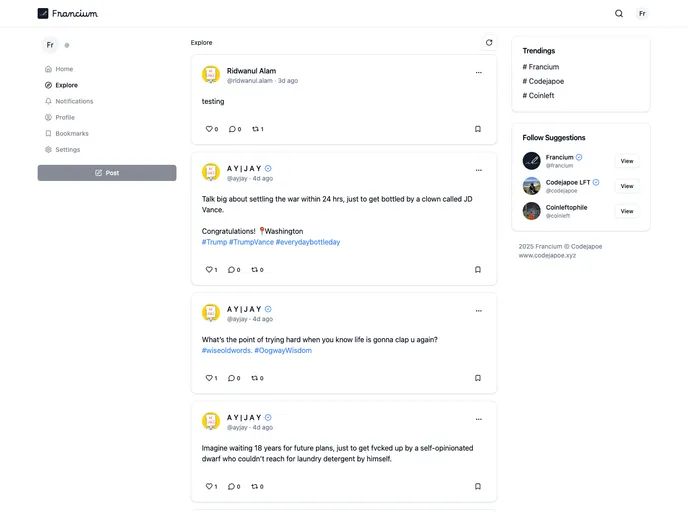Viewport: 688px width, 512px height.
Task: Click the Fr profile avatar in sidebar
Action: [50, 45]
